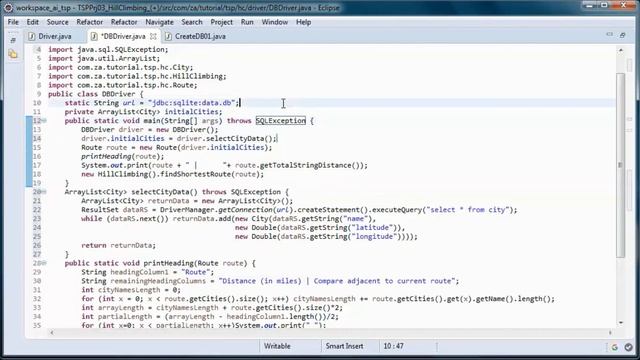Screen dimensions: 640x360
Task: Click the Writable status field
Action: click(277, 346)
